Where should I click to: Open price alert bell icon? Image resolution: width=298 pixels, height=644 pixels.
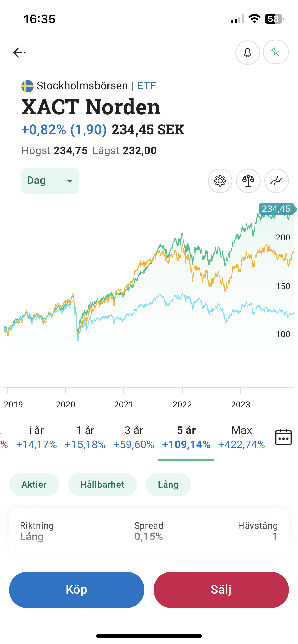247,53
